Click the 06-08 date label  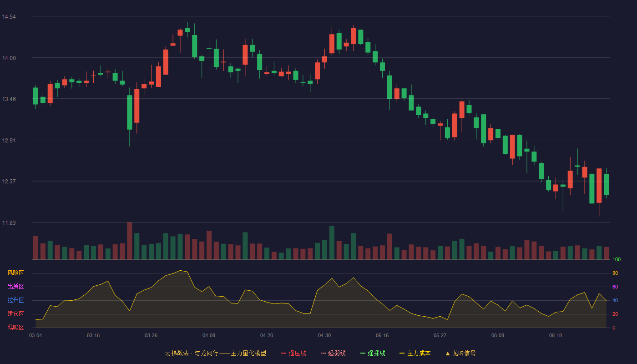click(498, 335)
